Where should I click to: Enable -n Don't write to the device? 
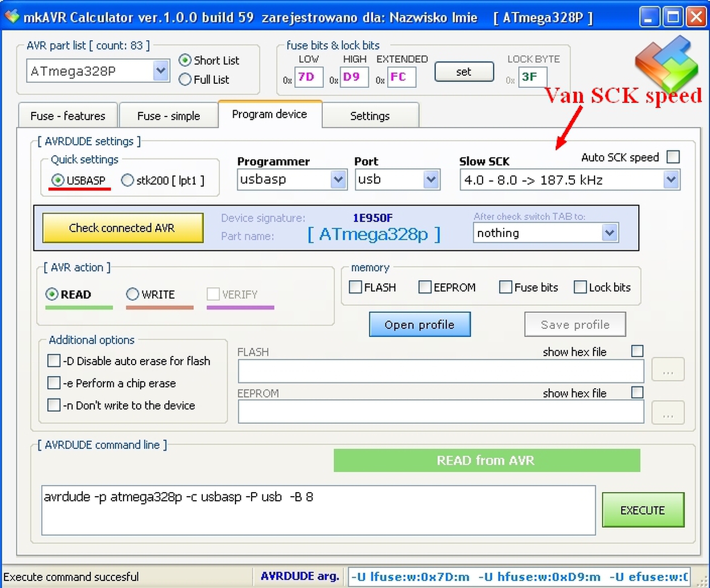(x=53, y=405)
